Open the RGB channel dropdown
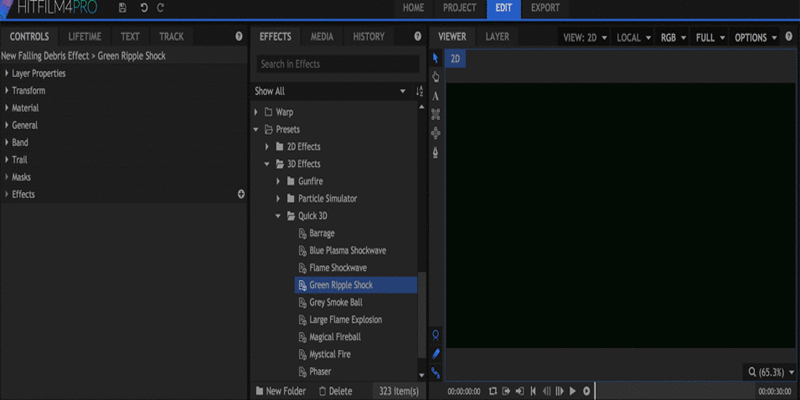 coord(673,37)
